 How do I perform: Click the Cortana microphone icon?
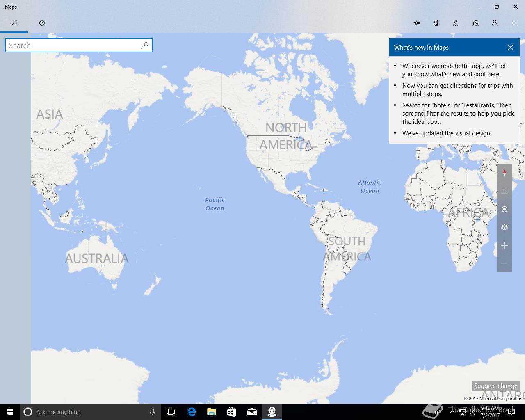click(152, 412)
